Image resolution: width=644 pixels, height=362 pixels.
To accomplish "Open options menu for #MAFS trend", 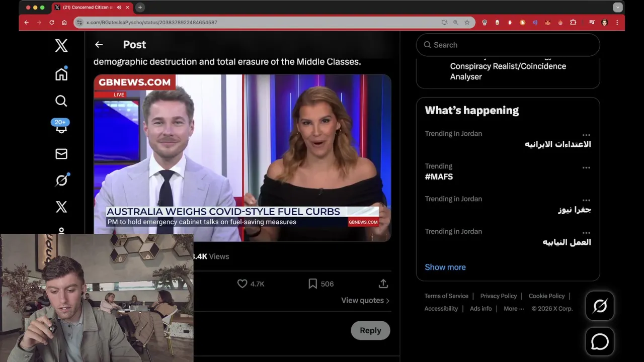I will click(x=586, y=167).
